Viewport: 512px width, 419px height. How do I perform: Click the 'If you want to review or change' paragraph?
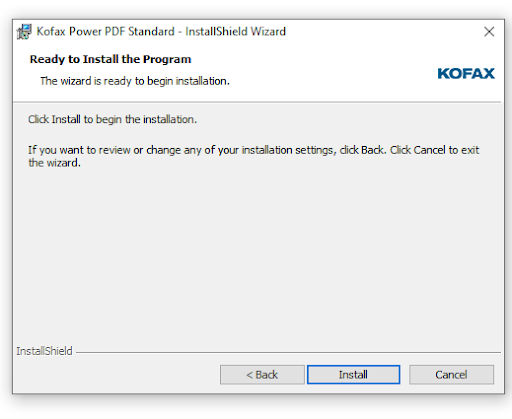pyautogui.click(x=253, y=156)
